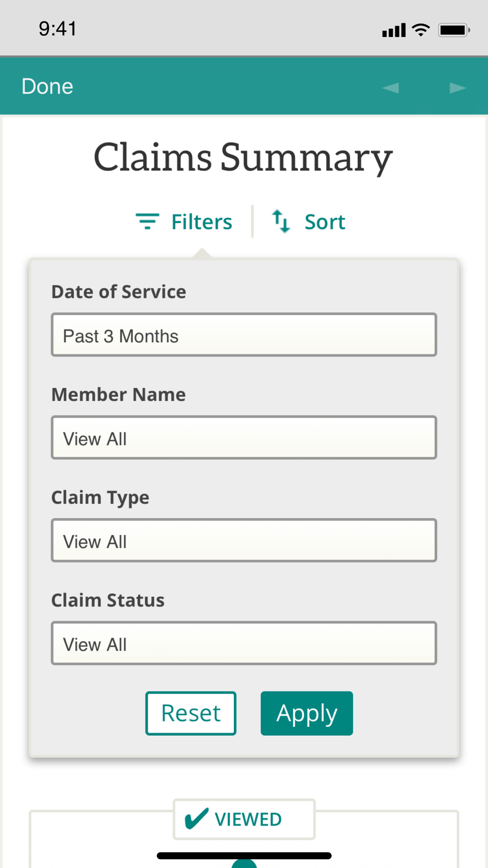Click the Claims Summary heading

point(243,158)
